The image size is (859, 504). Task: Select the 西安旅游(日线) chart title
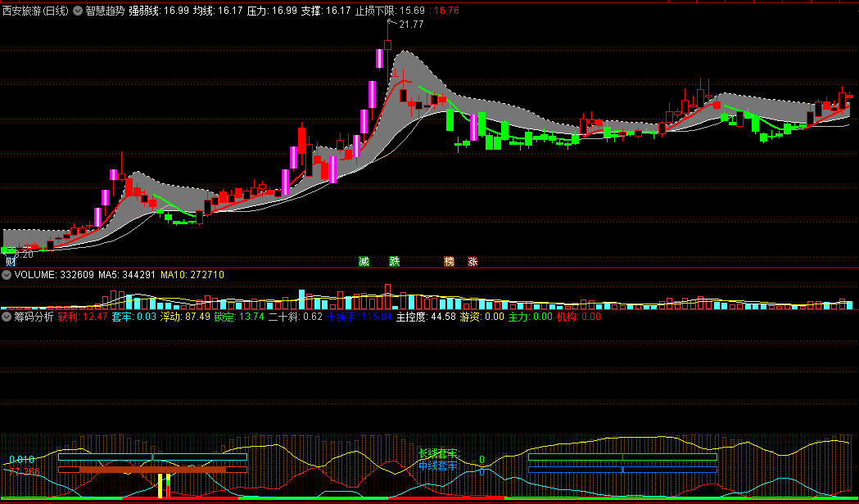tap(36, 11)
